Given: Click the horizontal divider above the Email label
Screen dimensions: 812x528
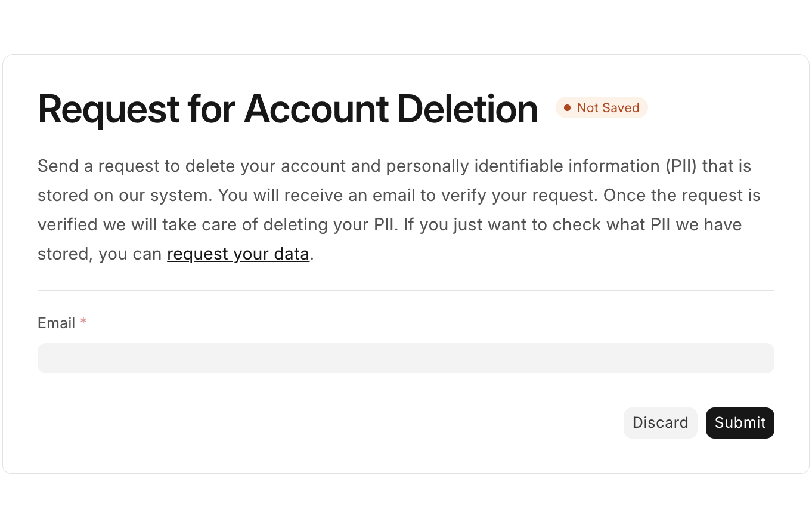Looking at the screenshot, I should click(x=405, y=291).
